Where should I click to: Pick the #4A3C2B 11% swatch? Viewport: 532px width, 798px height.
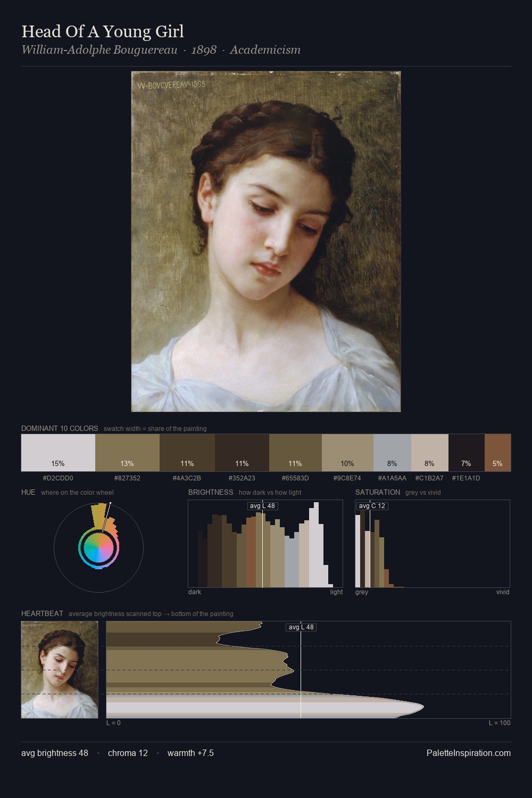pos(187,453)
